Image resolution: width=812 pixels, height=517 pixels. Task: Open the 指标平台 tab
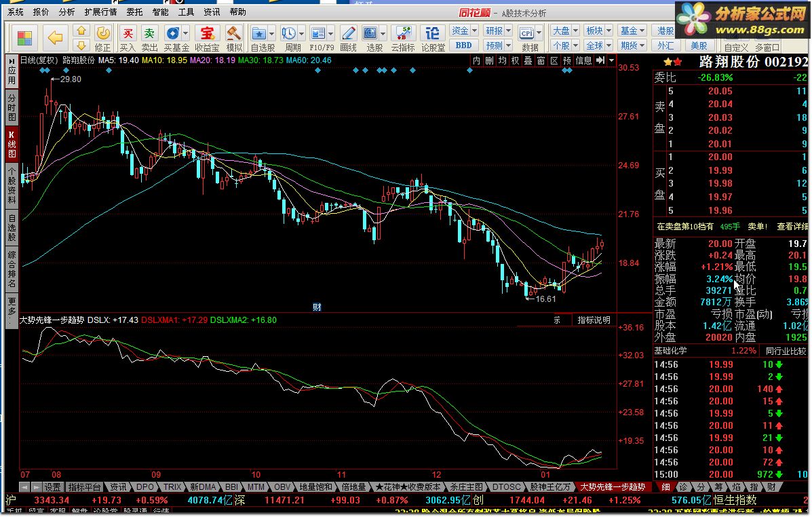[x=84, y=487]
